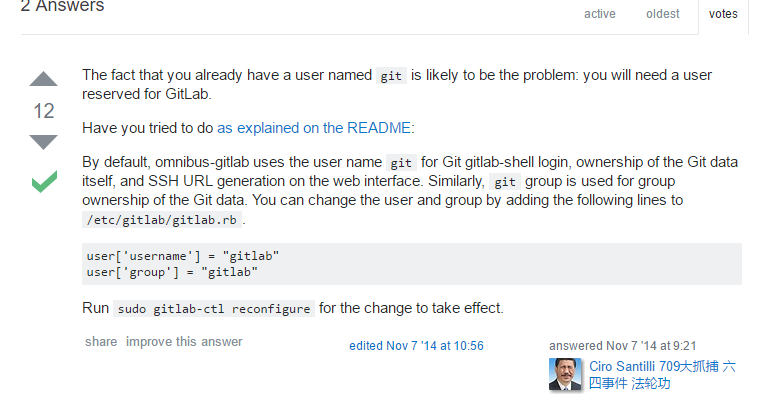The height and width of the screenshot is (396, 779).
Task: Click the 'sudo gitlab-ctl reconfigure' inline code
Action: 214,309
